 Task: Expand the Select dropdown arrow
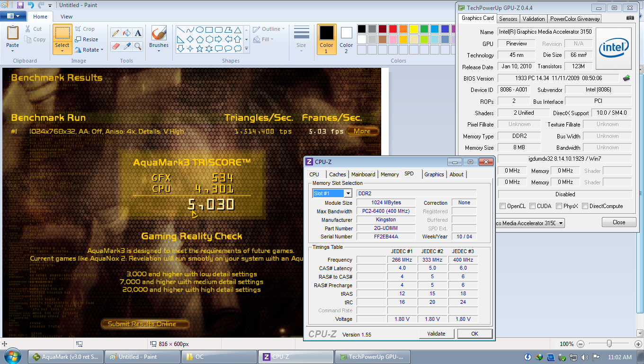(62, 51)
